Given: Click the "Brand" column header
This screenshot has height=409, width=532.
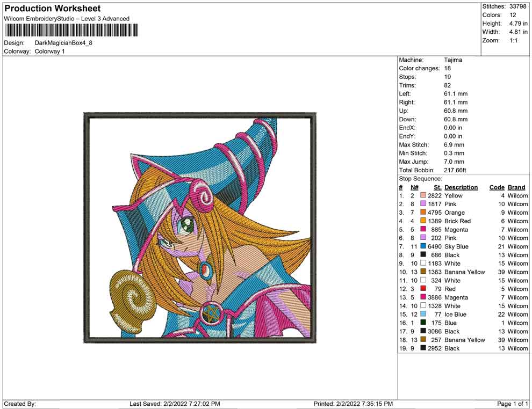Looking at the screenshot, I should 516,187.
